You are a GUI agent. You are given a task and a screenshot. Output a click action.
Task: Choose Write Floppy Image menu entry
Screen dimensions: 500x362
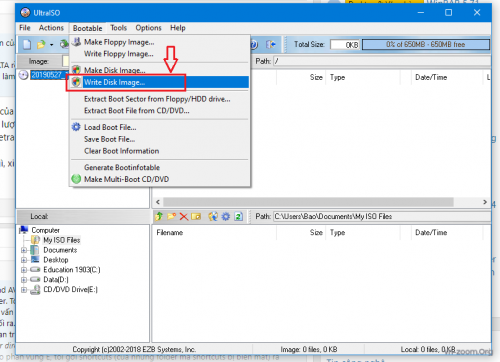(x=159, y=54)
